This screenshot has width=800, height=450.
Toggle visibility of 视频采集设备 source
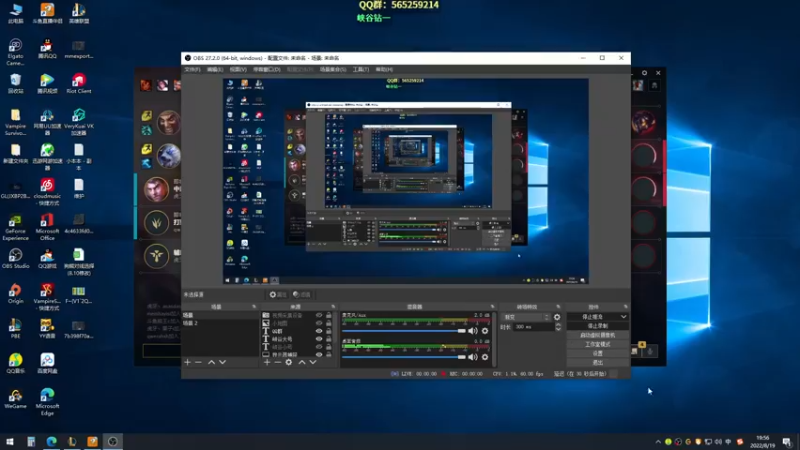pos(319,315)
